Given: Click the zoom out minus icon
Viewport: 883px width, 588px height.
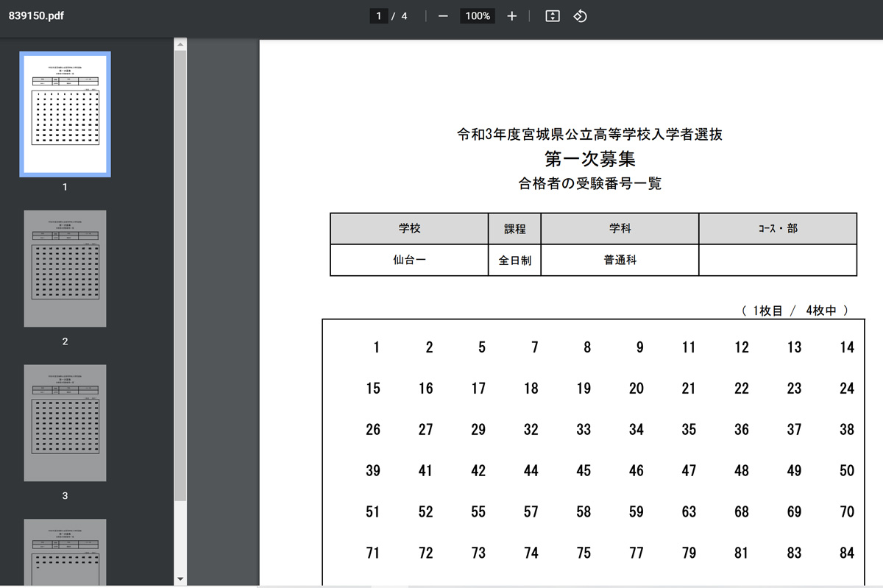Looking at the screenshot, I should tap(443, 16).
